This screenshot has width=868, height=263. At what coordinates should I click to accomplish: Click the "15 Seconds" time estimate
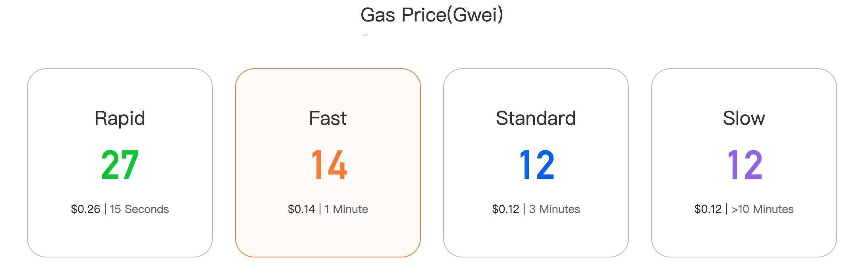click(139, 209)
